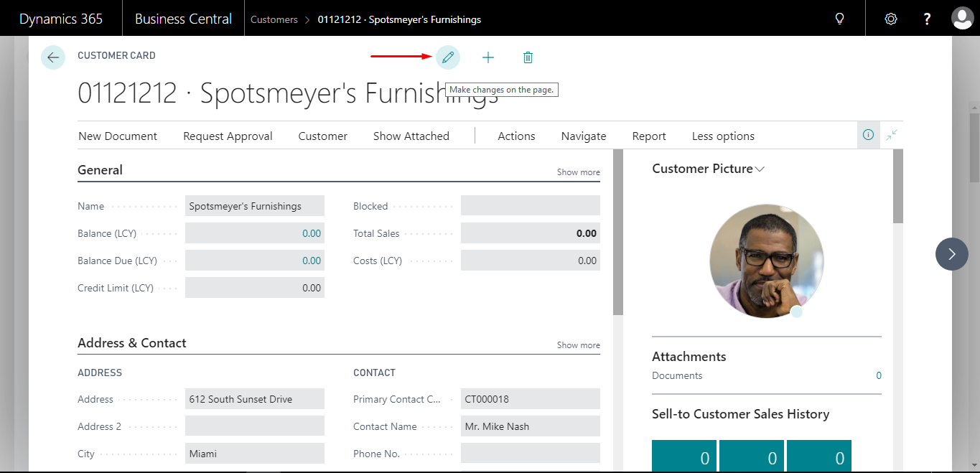Open the user account avatar
This screenshot has height=473, width=980.
point(962,19)
